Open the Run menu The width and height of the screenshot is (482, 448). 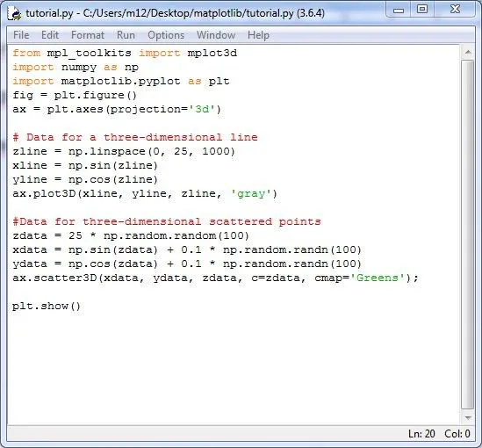[x=126, y=35]
